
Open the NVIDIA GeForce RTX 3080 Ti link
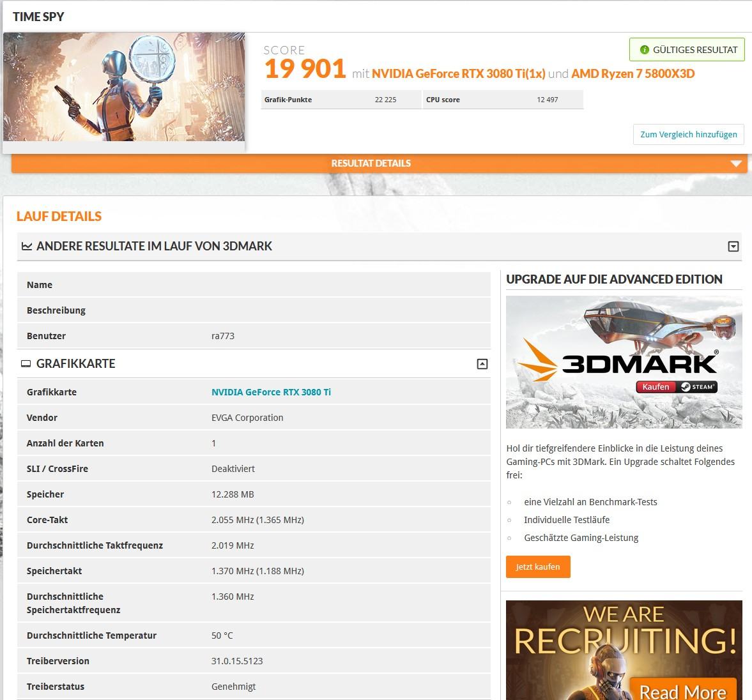[271, 392]
